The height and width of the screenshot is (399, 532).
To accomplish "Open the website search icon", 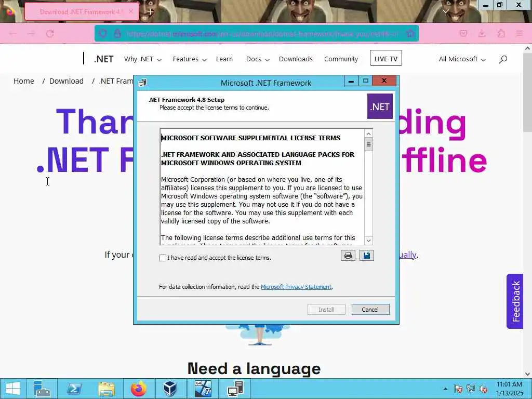I will click(x=503, y=59).
